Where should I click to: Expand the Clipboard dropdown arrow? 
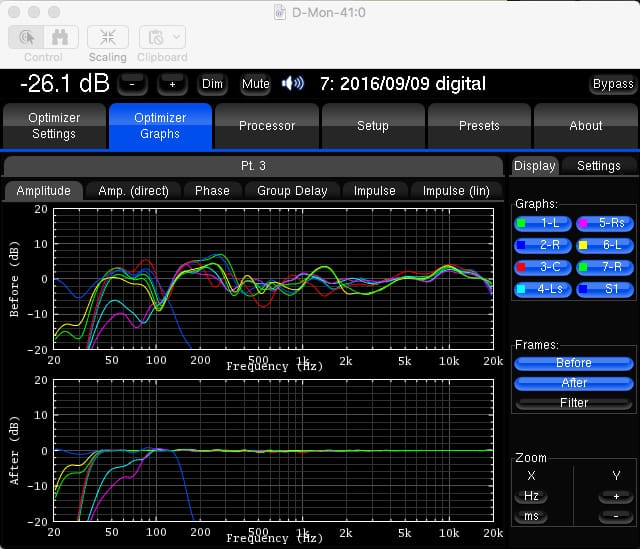point(177,37)
